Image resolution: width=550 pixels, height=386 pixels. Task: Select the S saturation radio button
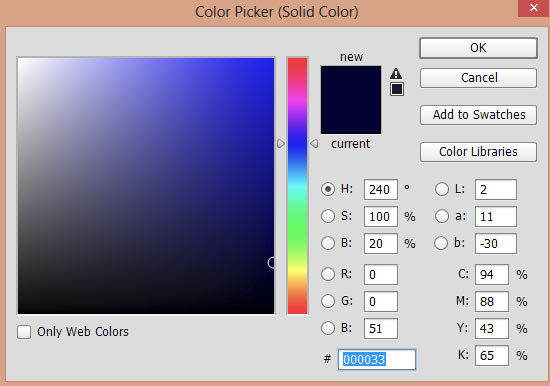point(328,216)
